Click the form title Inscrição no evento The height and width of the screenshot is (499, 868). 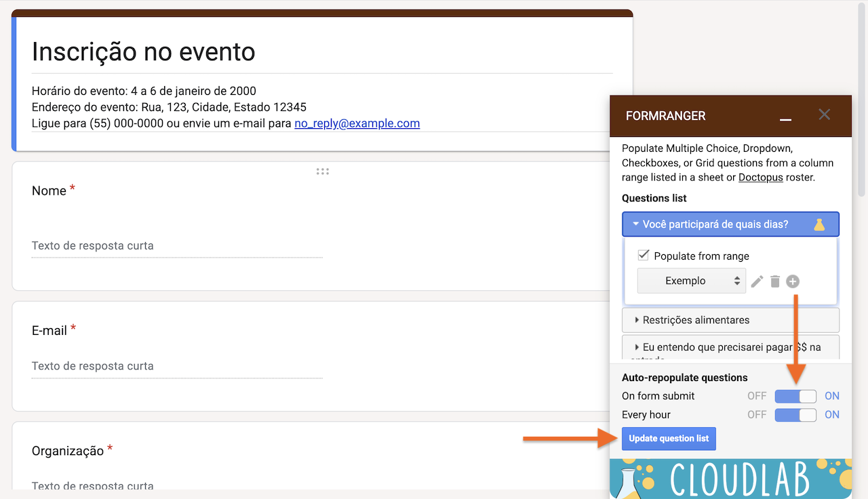tap(143, 52)
